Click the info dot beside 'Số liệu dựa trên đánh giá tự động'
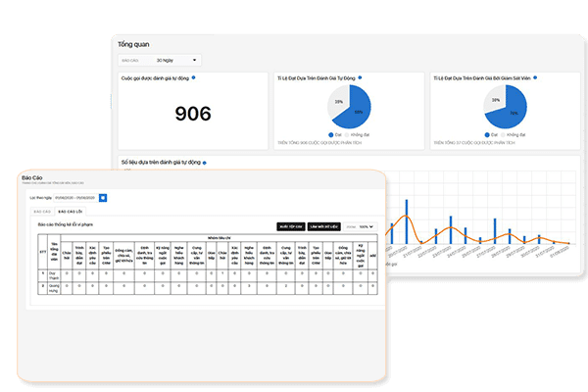Image resolution: width=588 pixels, height=392 pixels. (x=205, y=163)
